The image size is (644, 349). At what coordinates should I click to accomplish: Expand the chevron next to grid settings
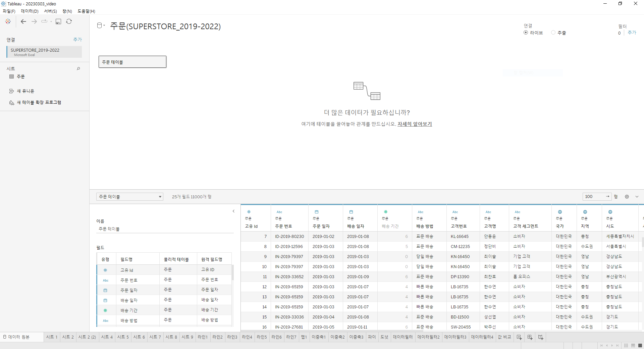pyautogui.click(x=637, y=197)
